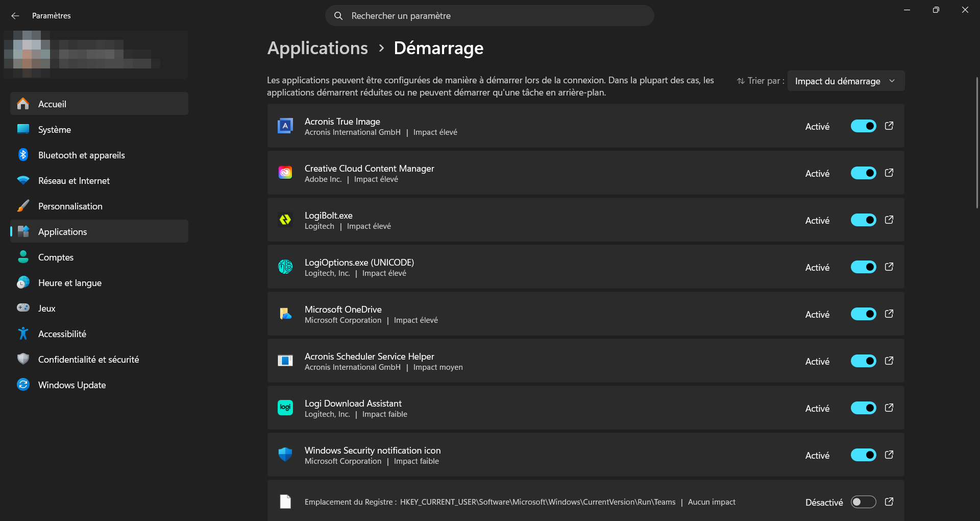The width and height of the screenshot is (980, 521).
Task: Open Confidentialité et sécurité section
Action: click(x=99, y=359)
